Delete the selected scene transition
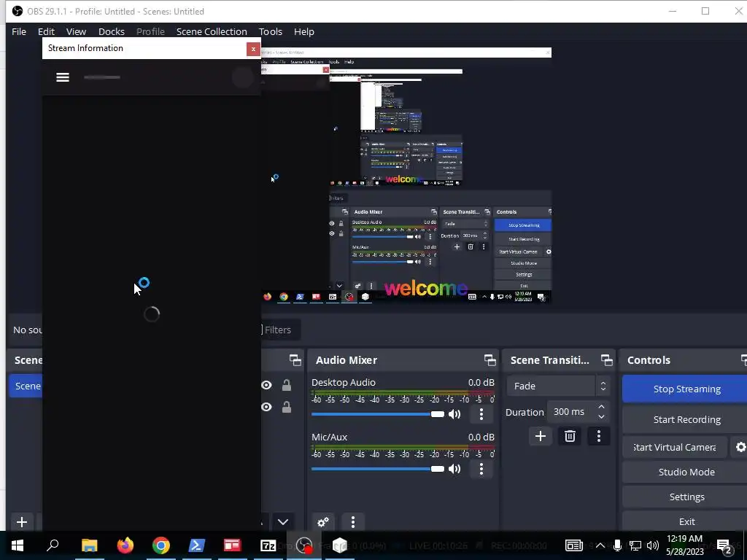The image size is (747, 560). pos(570,436)
